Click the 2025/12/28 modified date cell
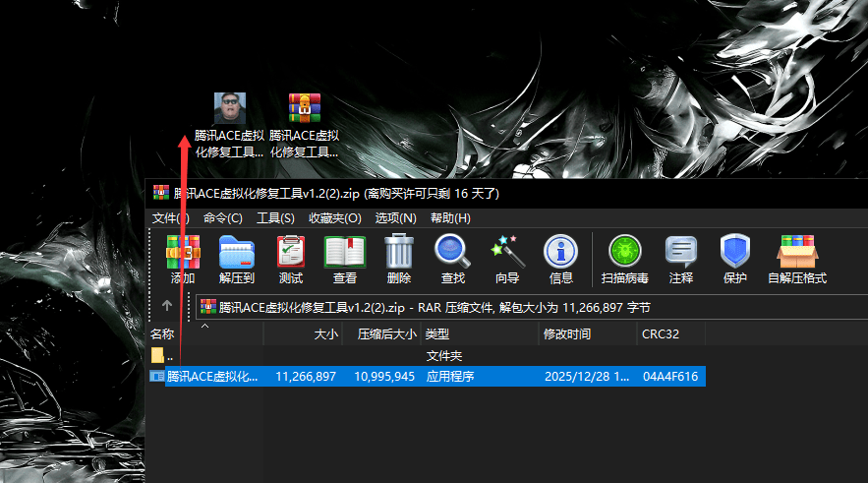Image resolution: width=868 pixels, height=483 pixels. (587, 377)
